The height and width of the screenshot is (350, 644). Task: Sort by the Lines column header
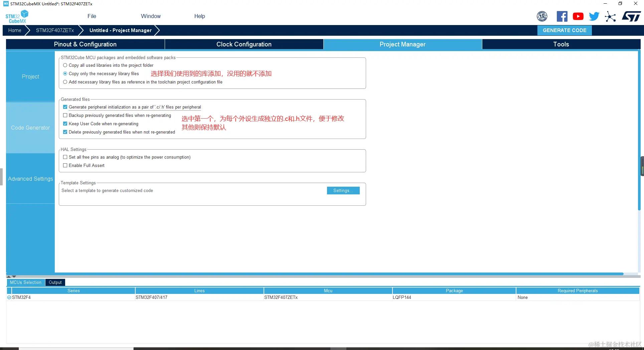tap(199, 291)
